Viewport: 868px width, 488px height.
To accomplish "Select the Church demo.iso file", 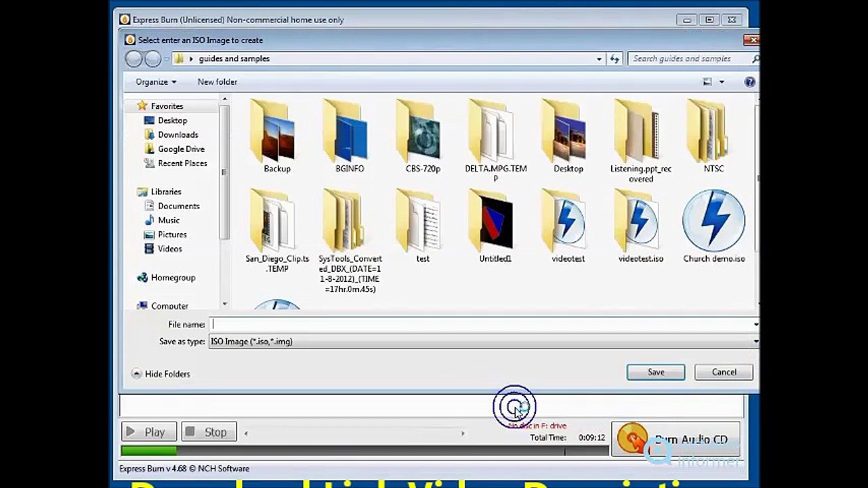I will coord(714,226).
